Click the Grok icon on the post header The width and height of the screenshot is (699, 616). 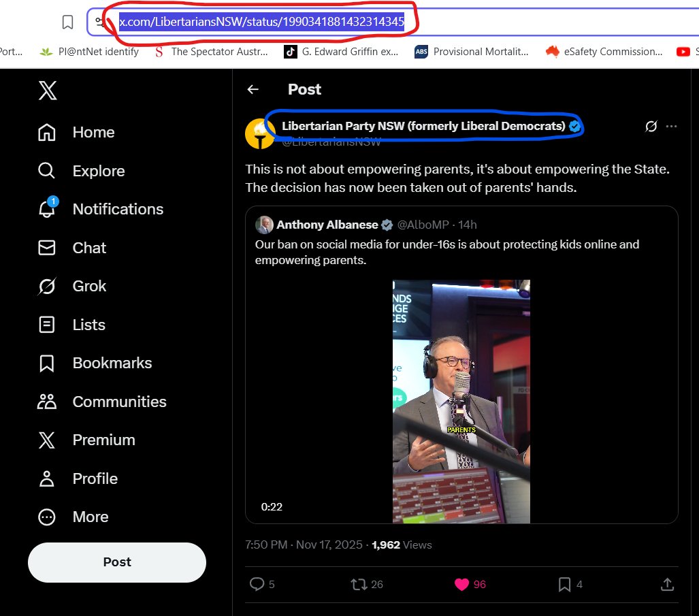click(x=651, y=127)
